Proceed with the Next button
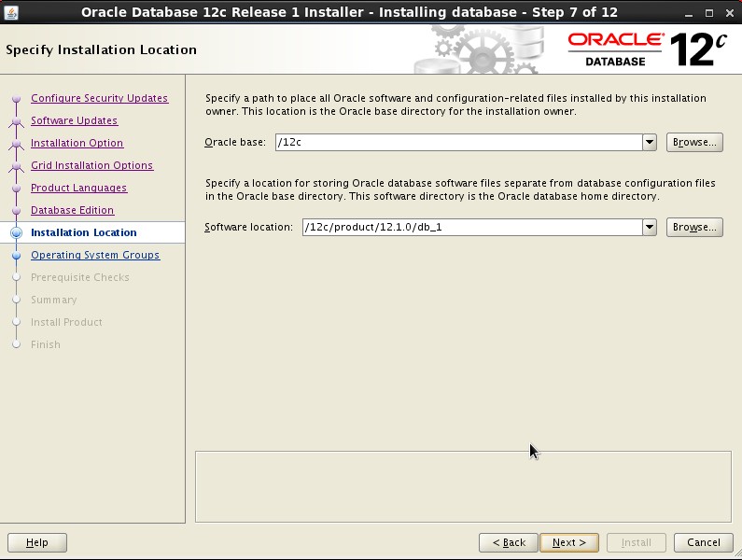Screen dimensions: 742x560 click(568, 542)
